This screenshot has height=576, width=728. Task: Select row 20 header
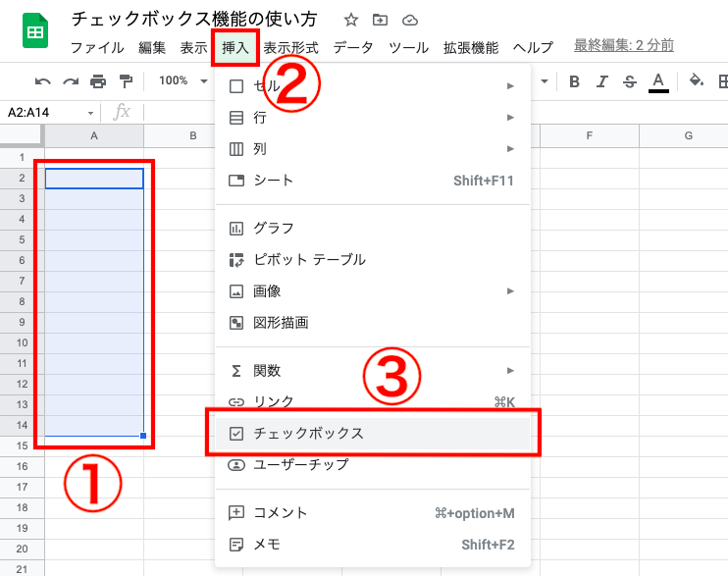click(x=22, y=549)
